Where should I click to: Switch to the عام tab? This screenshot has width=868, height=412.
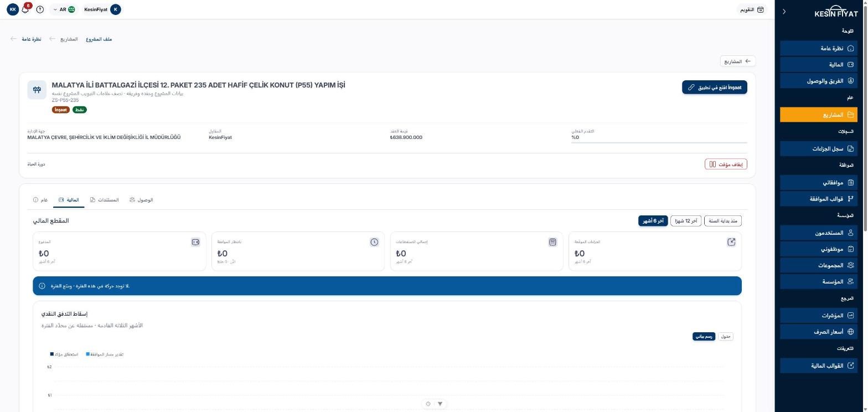40,199
